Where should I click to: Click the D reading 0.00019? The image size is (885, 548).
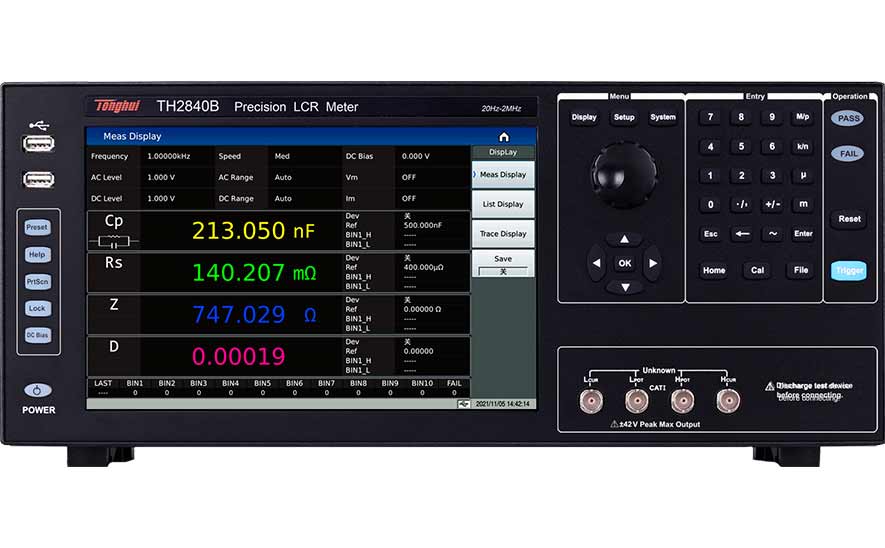(239, 357)
